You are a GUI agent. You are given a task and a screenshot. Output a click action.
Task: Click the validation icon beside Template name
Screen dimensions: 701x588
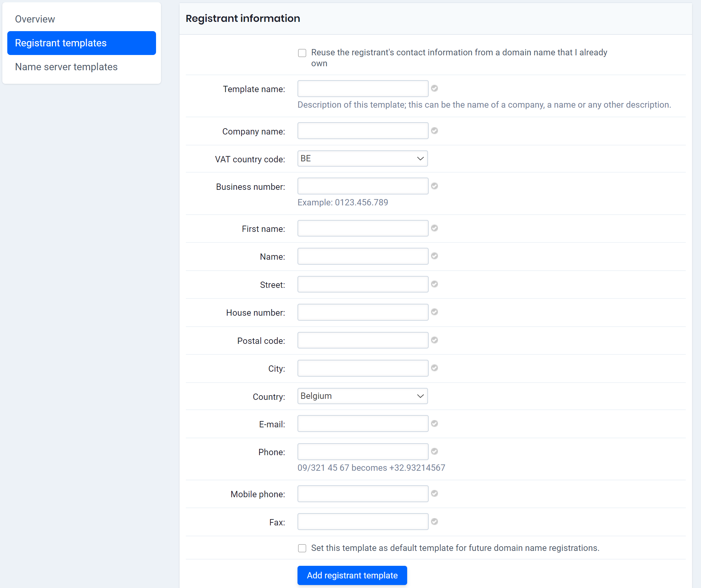coord(434,88)
